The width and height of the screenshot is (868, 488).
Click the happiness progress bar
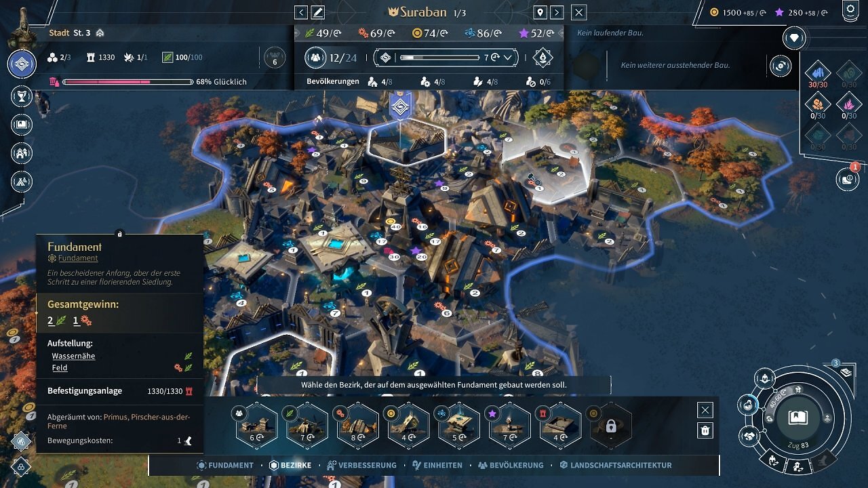click(127, 82)
